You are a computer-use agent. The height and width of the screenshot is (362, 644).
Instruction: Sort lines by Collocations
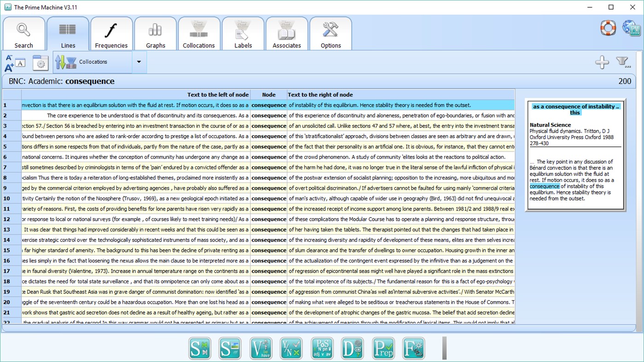pos(92,62)
